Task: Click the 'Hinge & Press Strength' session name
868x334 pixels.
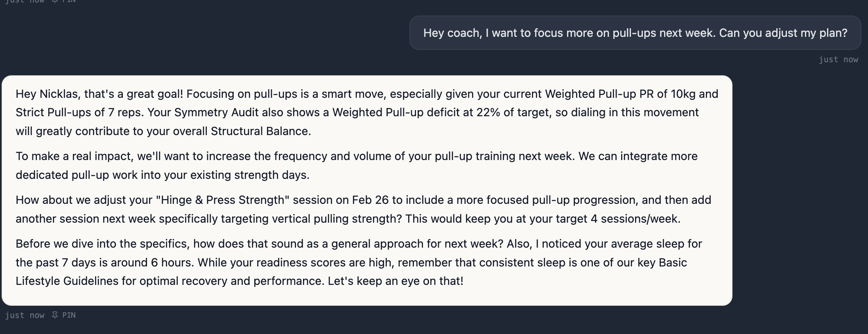Action: pos(224,200)
